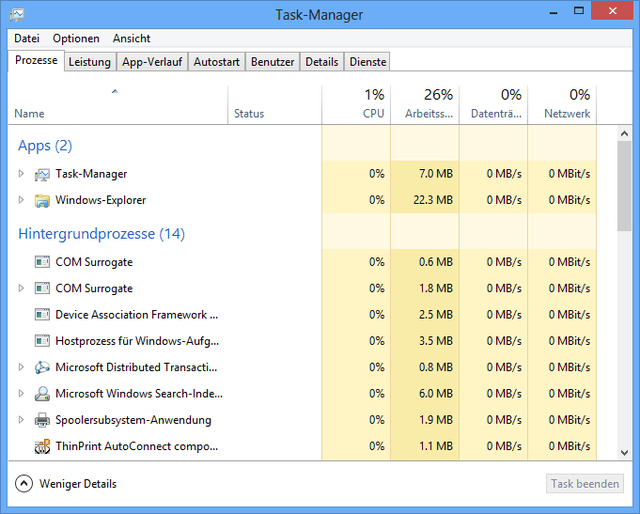Viewport: 640px width, 514px height.
Task: Click the Device Association Framework icon
Action: click(x=42, y=315)
